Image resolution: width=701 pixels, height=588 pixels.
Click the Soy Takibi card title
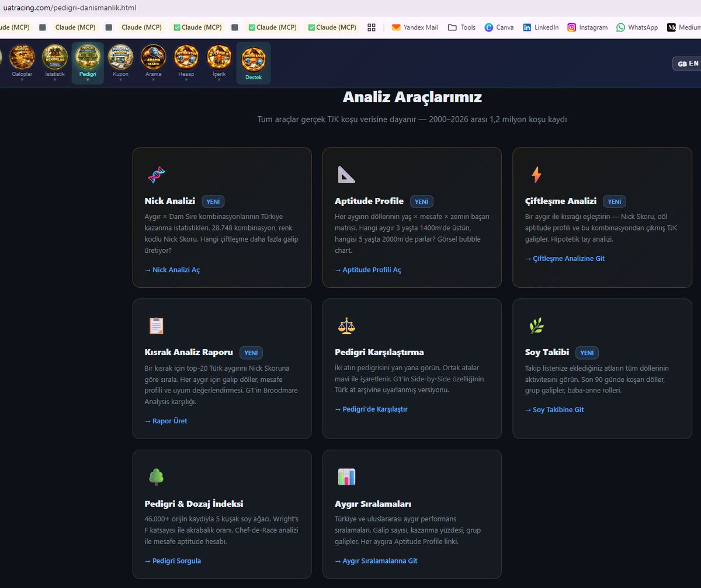(547, 352)
